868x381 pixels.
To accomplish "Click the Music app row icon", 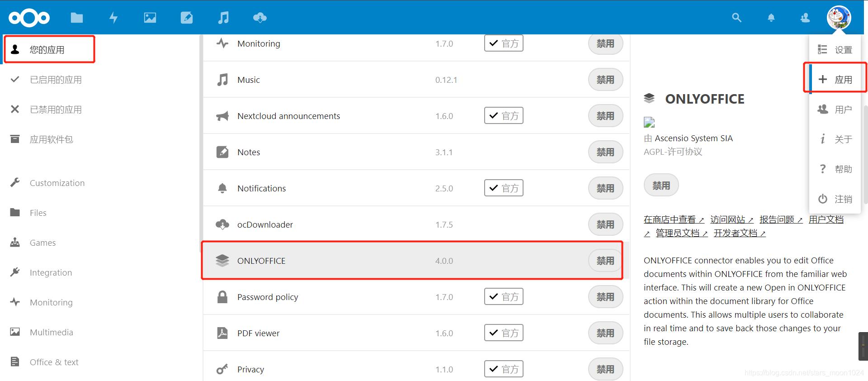I will tap(222, 80).
